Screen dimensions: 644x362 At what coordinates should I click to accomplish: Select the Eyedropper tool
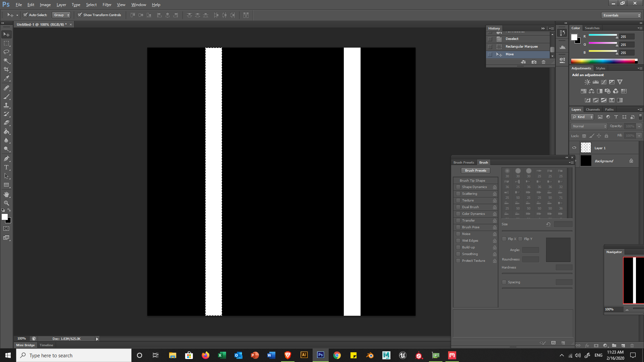[6, 78]
